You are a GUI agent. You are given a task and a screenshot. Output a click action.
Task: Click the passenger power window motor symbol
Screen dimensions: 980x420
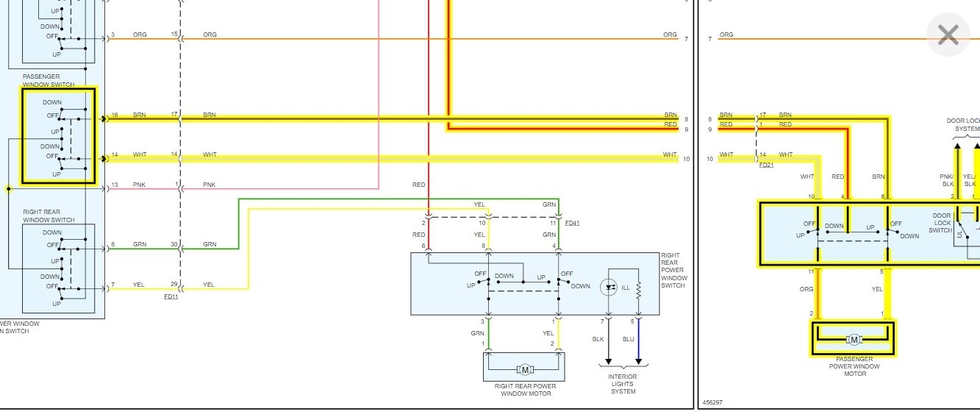854,339
